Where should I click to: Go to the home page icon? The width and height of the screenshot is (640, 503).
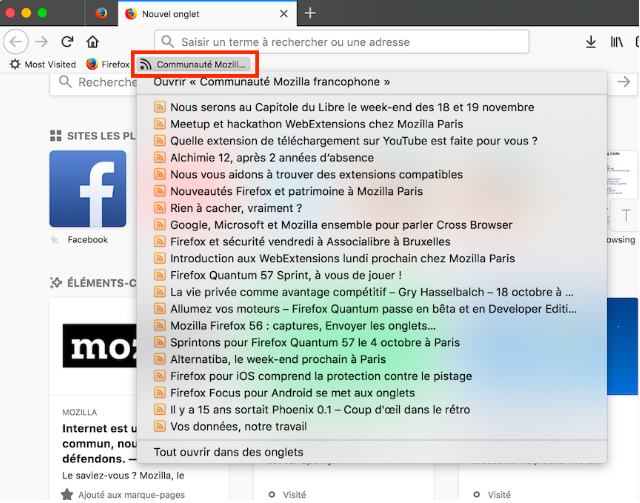tap(92, 42)
